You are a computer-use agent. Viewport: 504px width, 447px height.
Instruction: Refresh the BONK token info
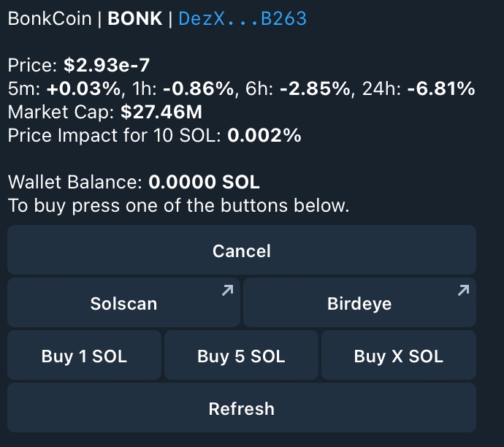click(x=241, y=409)
